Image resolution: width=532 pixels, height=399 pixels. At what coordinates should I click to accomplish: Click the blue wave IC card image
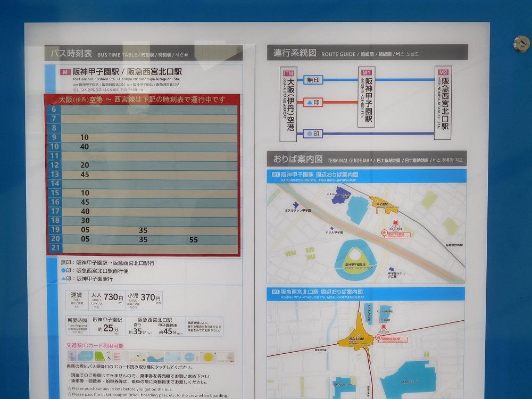(155, 356)
